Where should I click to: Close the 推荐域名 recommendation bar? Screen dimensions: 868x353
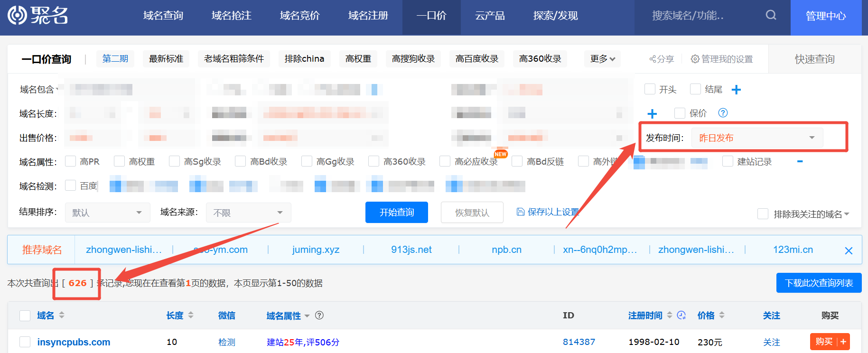tap(849, 251)
